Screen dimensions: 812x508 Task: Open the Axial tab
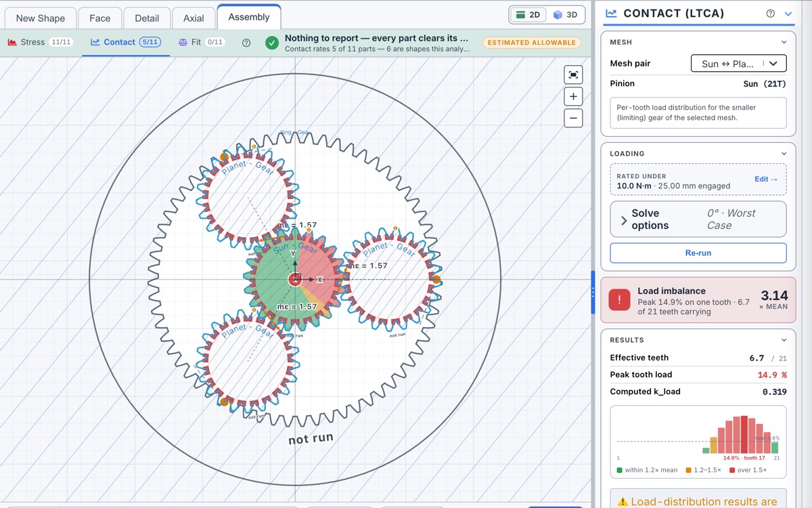coord(194,18)
